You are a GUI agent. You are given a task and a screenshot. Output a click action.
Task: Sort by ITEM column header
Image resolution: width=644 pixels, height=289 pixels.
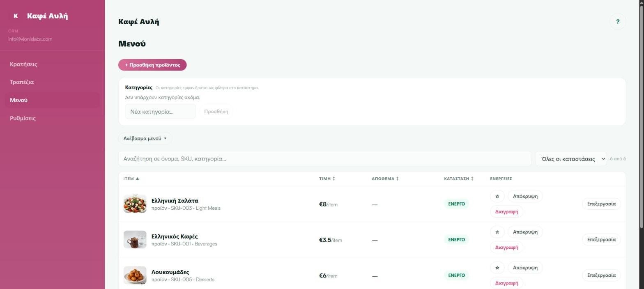coord(131,179)
